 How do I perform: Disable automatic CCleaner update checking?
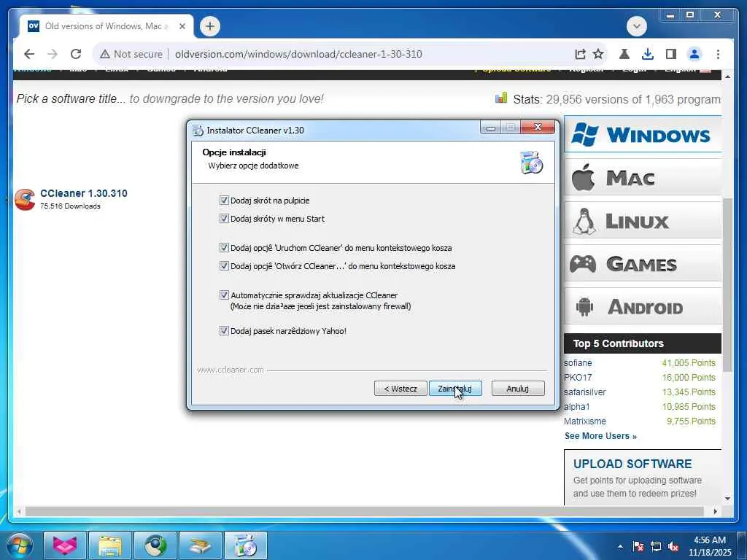(224, 295)
